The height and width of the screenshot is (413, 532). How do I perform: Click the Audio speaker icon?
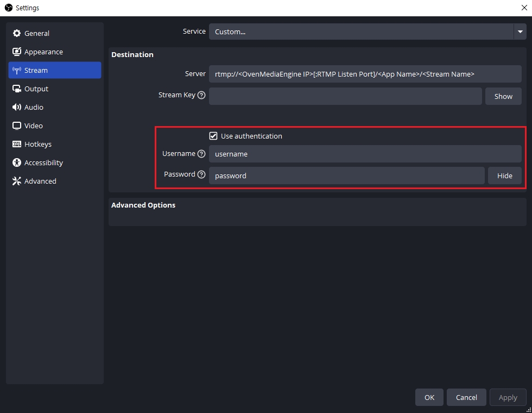(17, 108)
